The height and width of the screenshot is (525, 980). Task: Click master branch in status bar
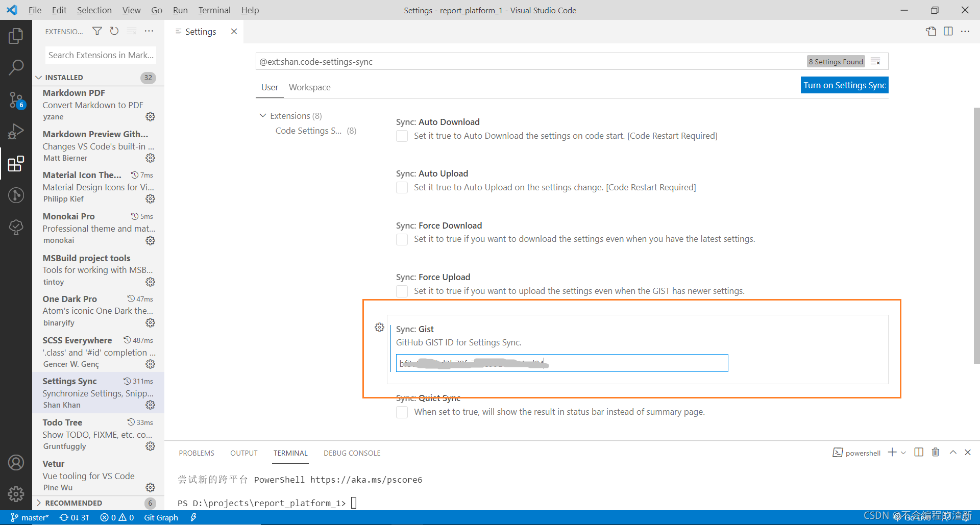[x=30, y=517]
